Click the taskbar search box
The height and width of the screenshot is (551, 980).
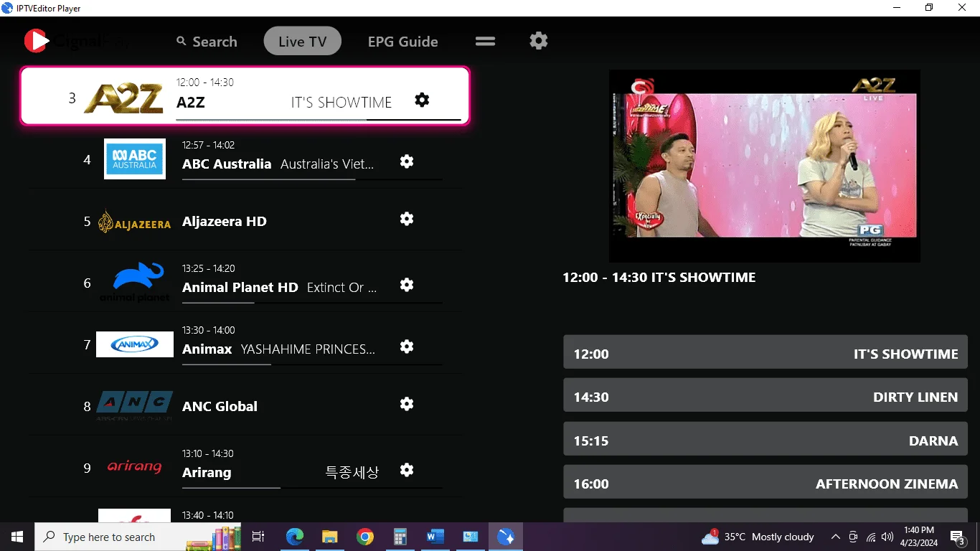[x=139, y=537]
